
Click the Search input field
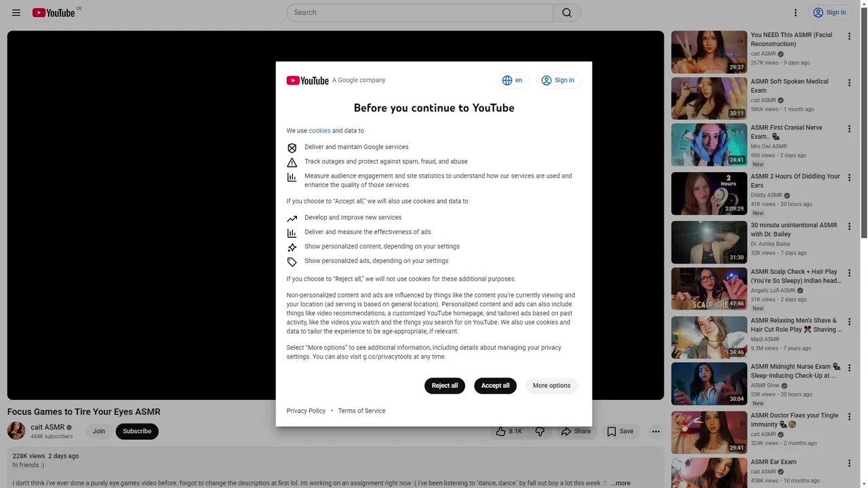pyautogui.click(x=420, y=12)
